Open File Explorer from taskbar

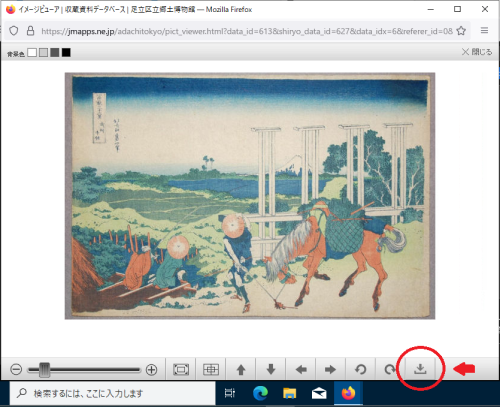[x=290, y=394]
